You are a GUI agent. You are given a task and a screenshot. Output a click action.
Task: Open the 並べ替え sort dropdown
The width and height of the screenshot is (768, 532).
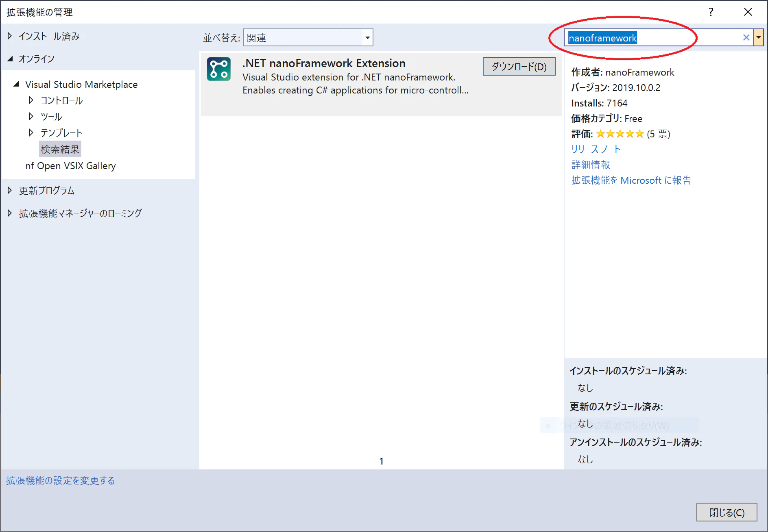coord(308,38)
